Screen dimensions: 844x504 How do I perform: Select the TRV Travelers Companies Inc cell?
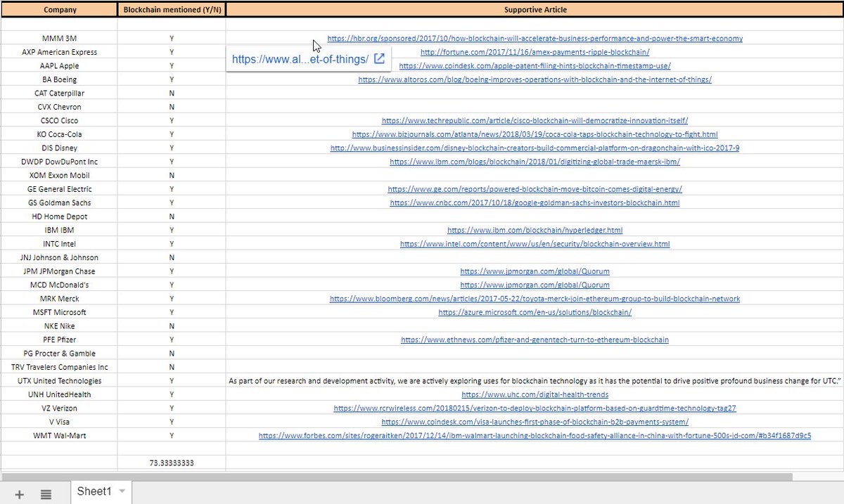tap(59, 368)
